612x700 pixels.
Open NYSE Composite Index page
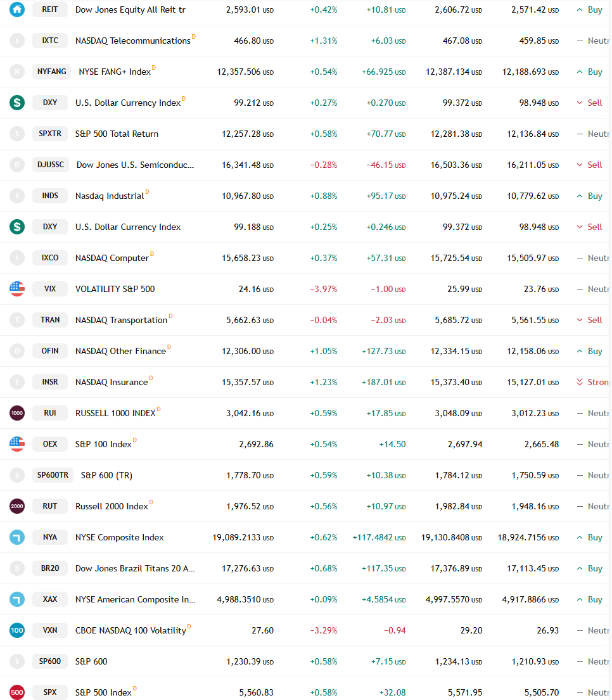point(120,537)
